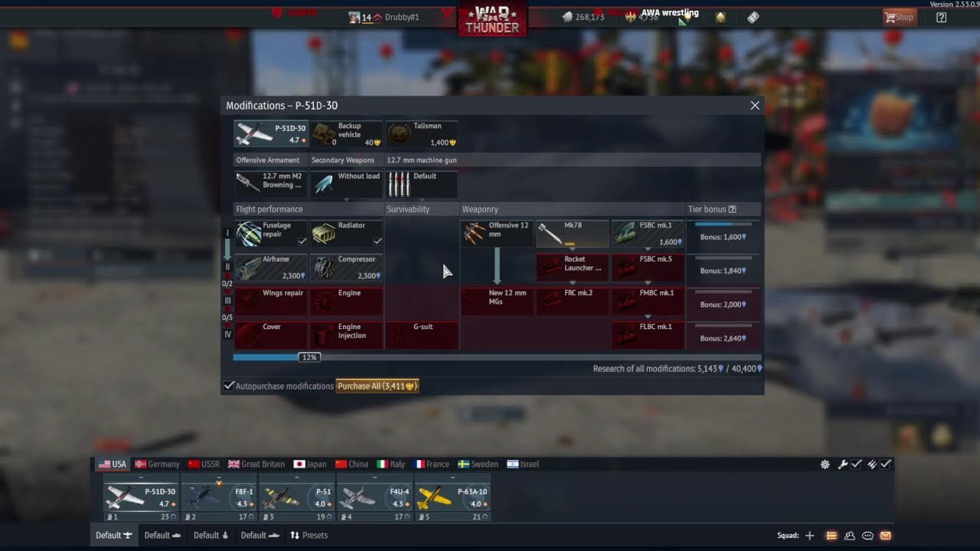This screenshot has height=551, width=980.
Task: Select the locked FRC mk.2 modification
Action: (x=572, y=301)
